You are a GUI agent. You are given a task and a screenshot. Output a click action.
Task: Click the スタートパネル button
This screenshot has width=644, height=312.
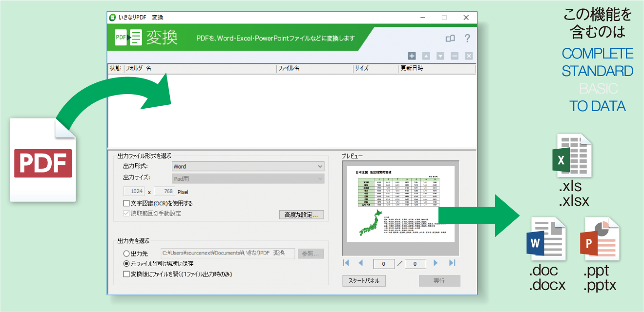coord(364,281)
